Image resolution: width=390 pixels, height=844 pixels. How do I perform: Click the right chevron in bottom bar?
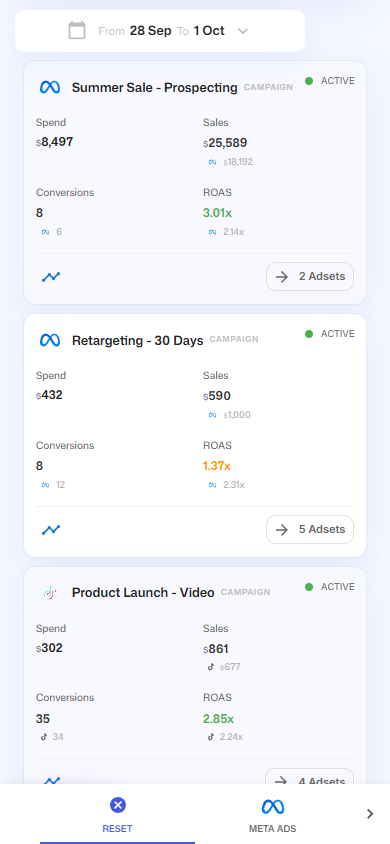click(x=370, y=814)
